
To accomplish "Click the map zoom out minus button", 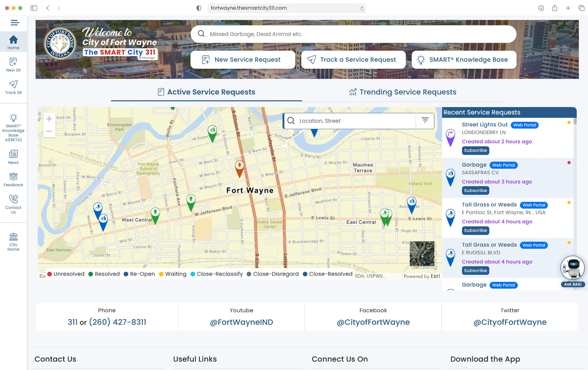I will tap(49, 131).
